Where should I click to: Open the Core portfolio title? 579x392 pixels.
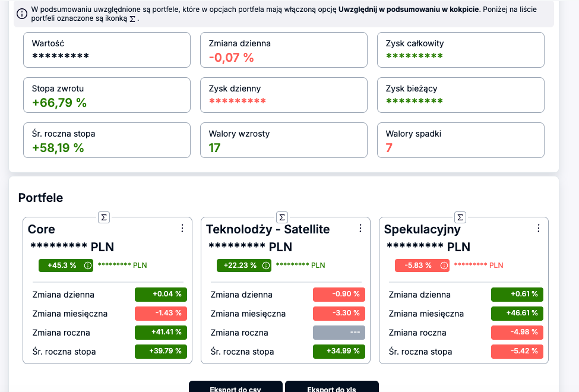point(42,229)
